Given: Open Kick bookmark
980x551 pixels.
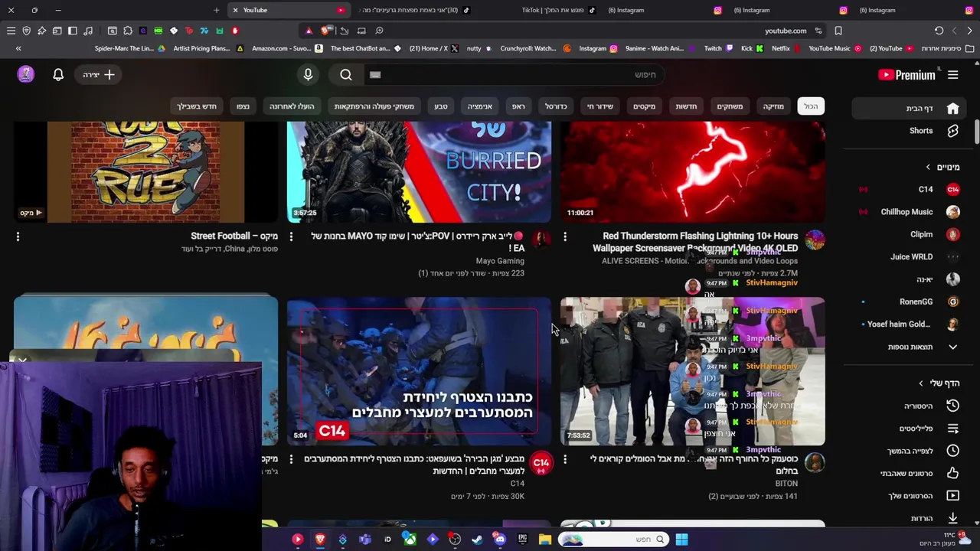Looking at the screenshot, I should [752, 48].
